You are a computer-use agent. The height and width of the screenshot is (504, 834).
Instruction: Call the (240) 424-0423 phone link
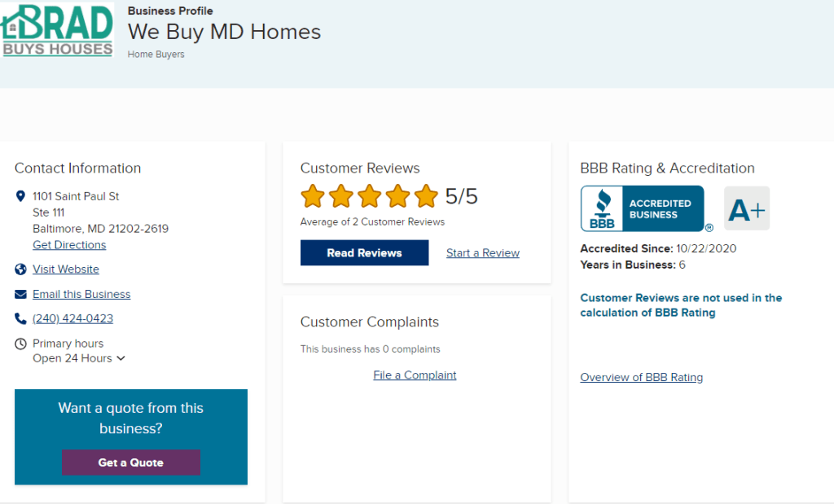point(72,318)
